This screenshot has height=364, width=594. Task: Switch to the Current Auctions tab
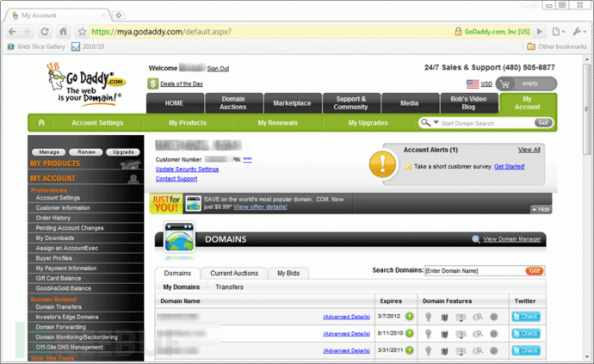pos(234,273)
